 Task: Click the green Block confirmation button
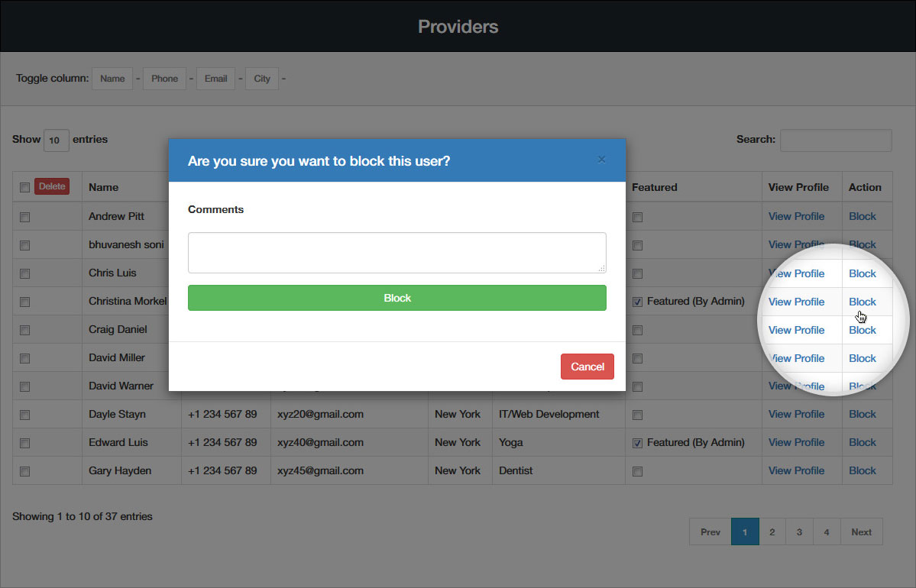pos(397,298)
